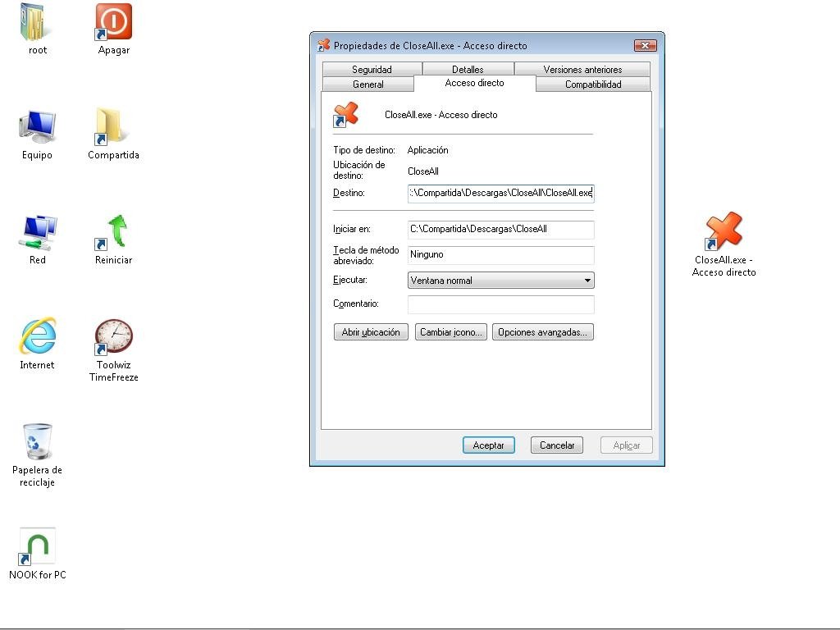
Task: Click the CloseAll value of Ubicación de destino
Action: point(423,171)
